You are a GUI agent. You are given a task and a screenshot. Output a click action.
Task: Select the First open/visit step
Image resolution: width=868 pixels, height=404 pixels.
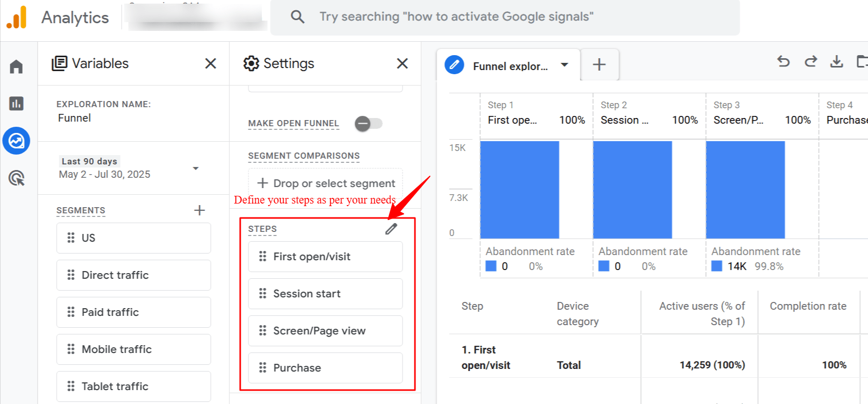(x=325, y=257)
